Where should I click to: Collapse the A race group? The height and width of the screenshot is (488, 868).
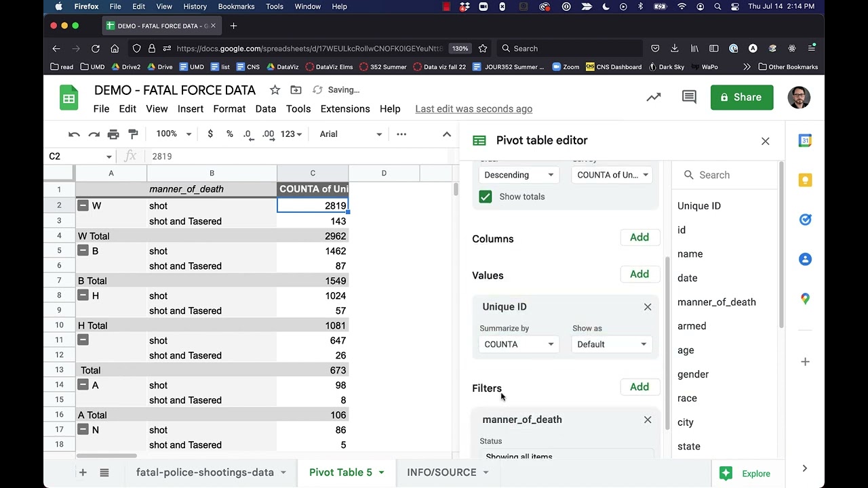pos(83,385)
